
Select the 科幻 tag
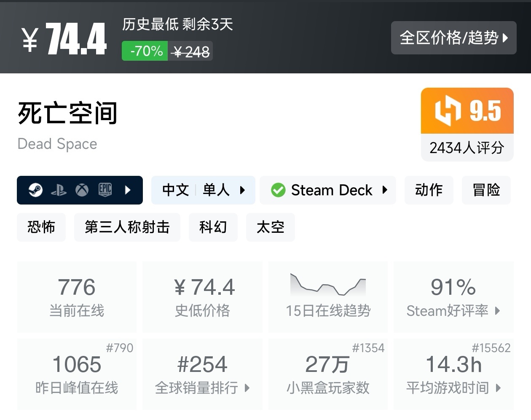[x=213, y=227]
